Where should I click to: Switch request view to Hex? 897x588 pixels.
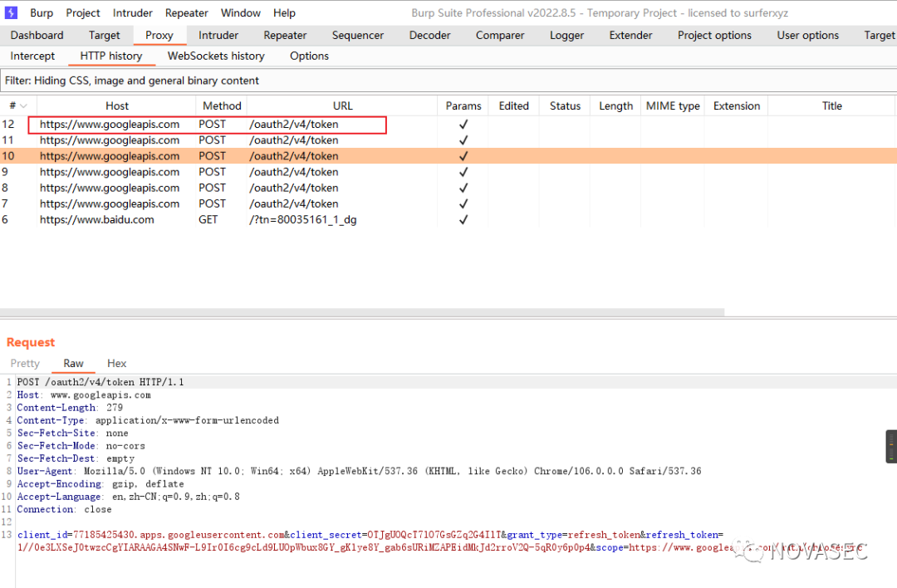pyautogui.click(x=117, y=363)
